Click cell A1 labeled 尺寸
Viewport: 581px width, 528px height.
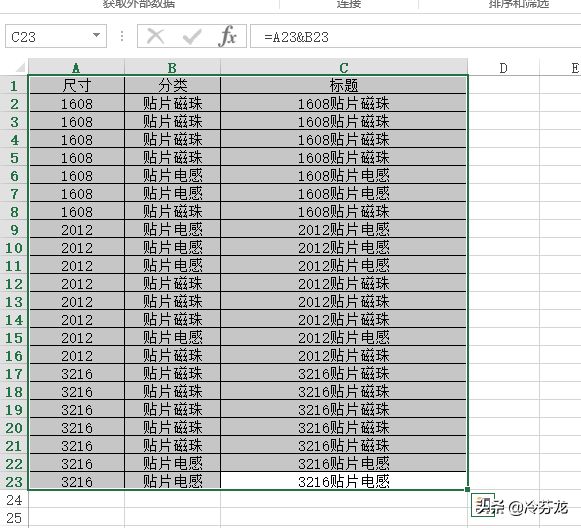point(76,85)
